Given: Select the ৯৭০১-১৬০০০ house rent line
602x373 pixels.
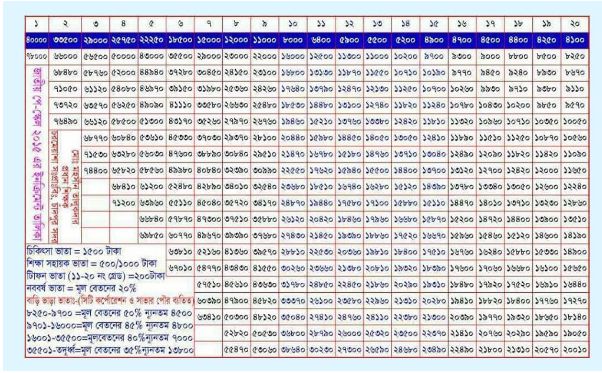Looking at the screenshot, I should click(110, 325).
